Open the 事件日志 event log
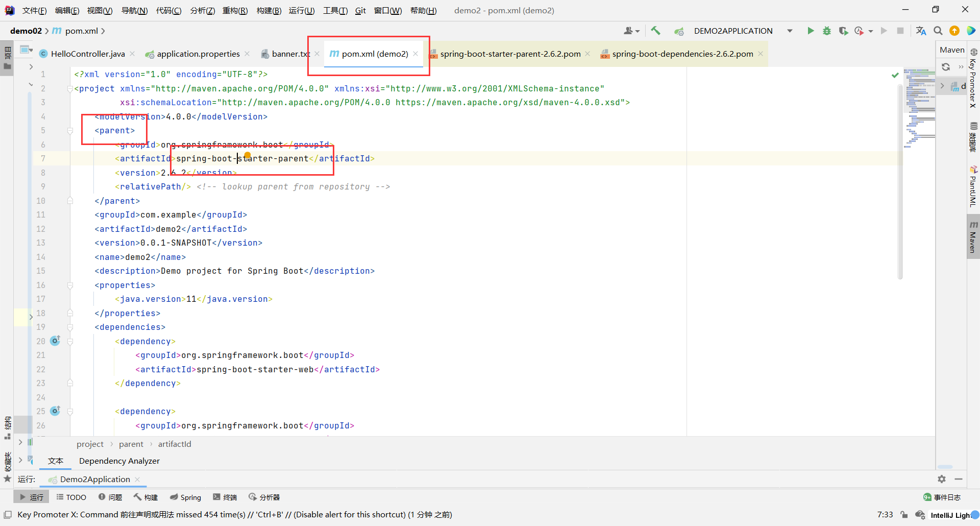The height and width of the screenshot is (526, 980). point(942,497)
